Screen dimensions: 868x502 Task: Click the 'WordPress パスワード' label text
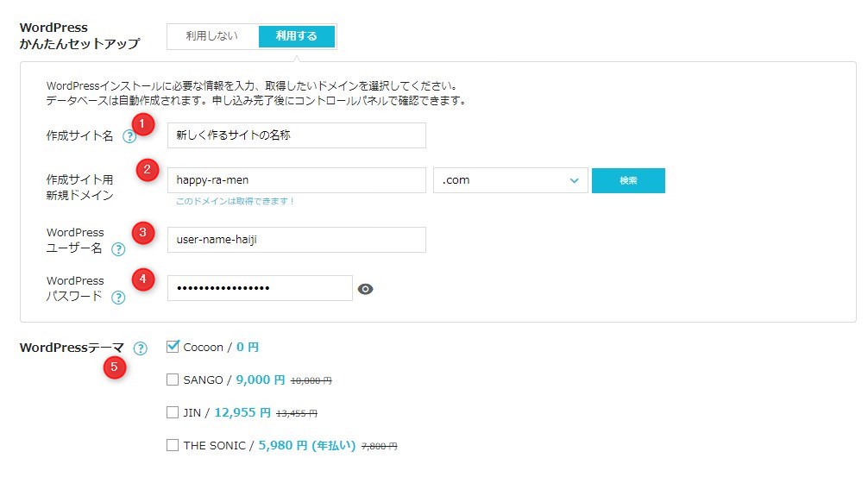[x=75, y=288]
